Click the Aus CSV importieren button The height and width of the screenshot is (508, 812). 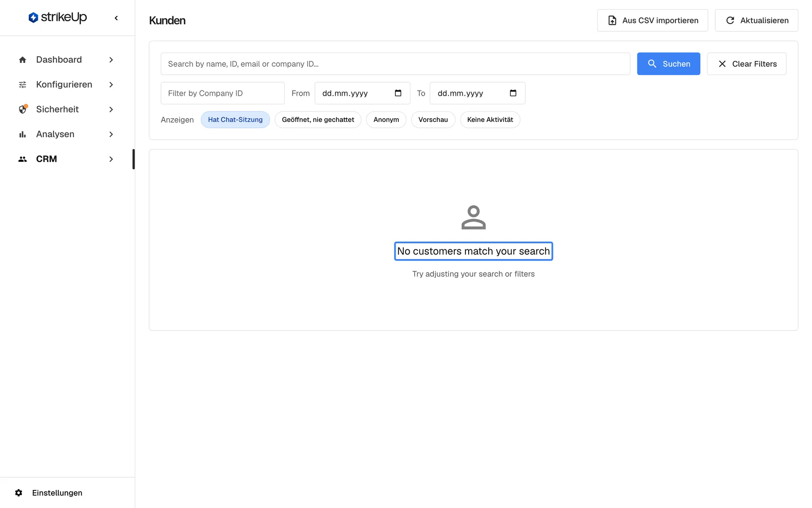point(652,20)
